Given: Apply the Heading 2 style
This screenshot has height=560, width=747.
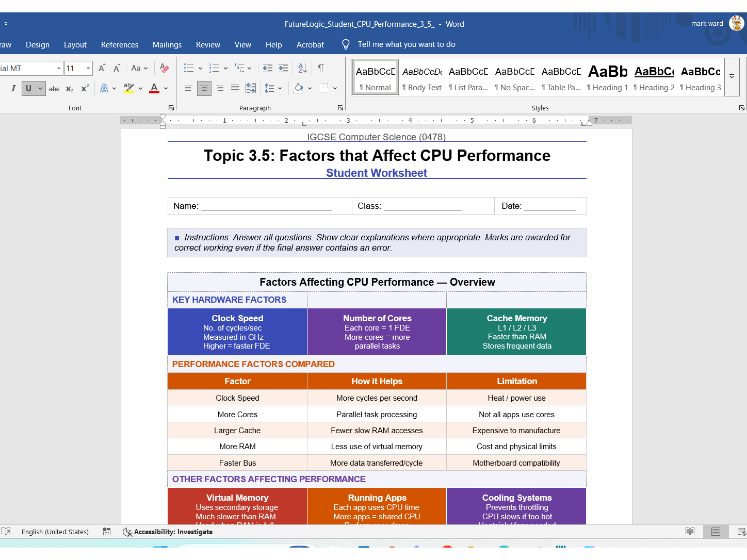Looking at the screenshot, I should pyautogui.click(x=654, y=77).
